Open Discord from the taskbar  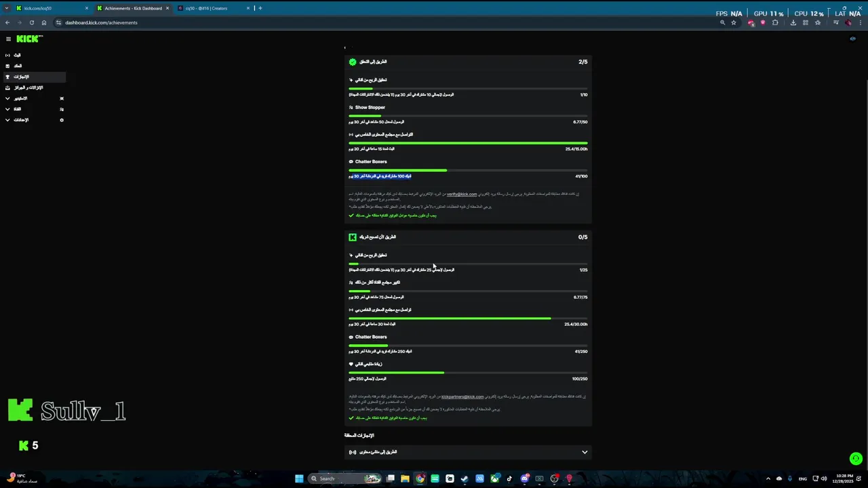(524, 479)
